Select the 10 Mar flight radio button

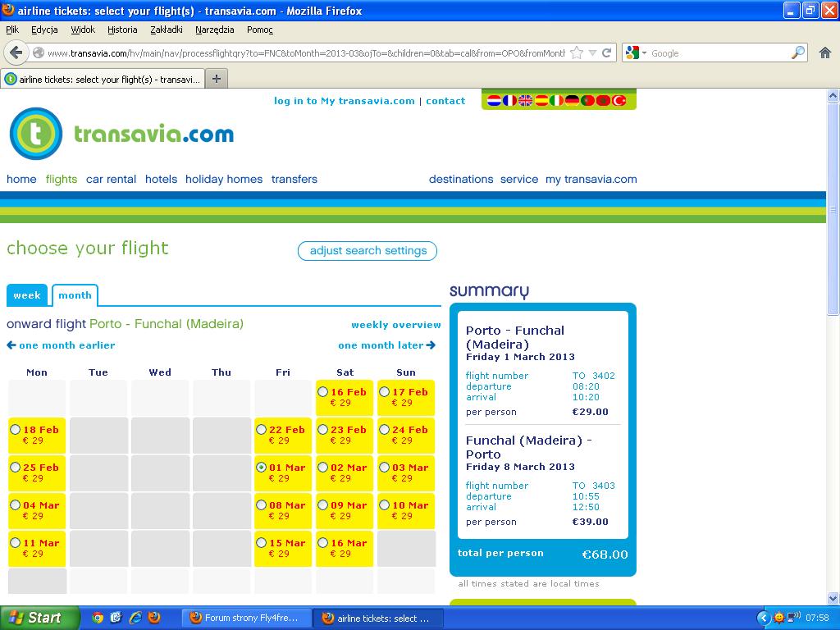click(x=385, y=505)
